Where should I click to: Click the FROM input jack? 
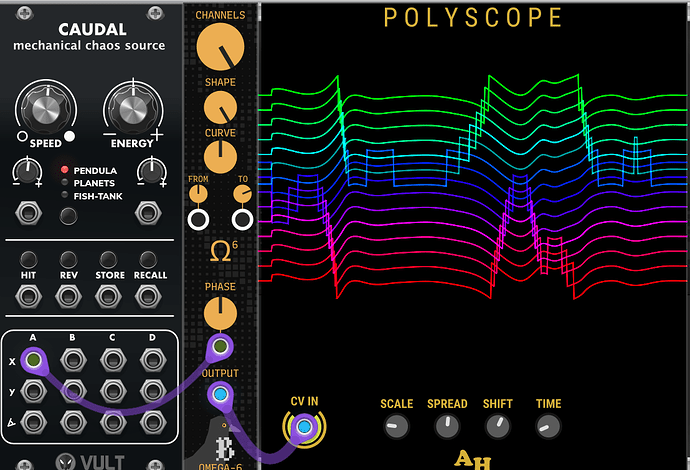[x=198, y=220]
